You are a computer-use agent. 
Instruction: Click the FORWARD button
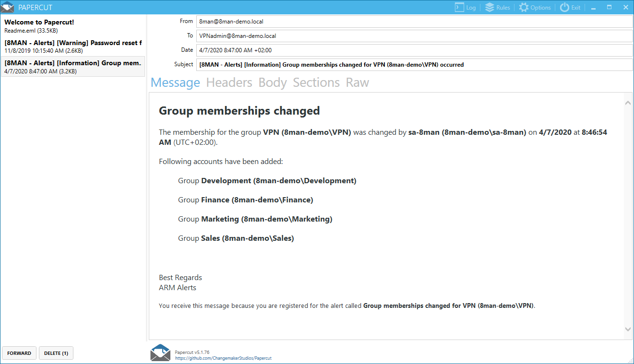[x=19, y=353]
